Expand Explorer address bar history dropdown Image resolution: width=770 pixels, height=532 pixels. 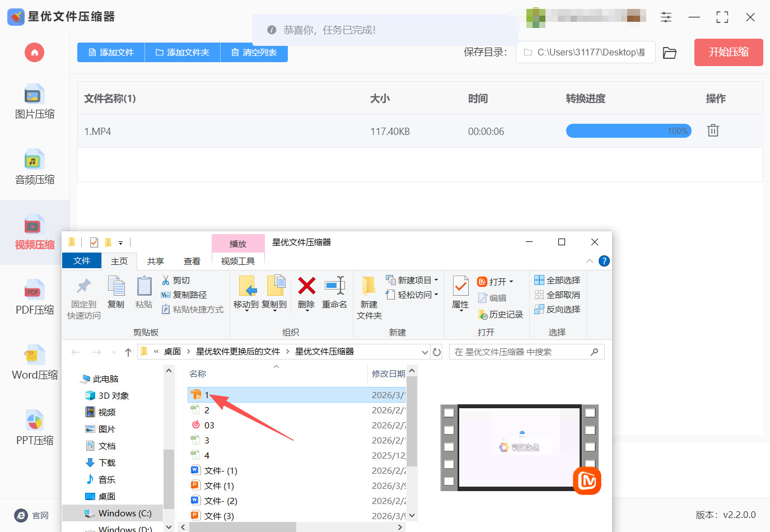click(x=425, y=352)
